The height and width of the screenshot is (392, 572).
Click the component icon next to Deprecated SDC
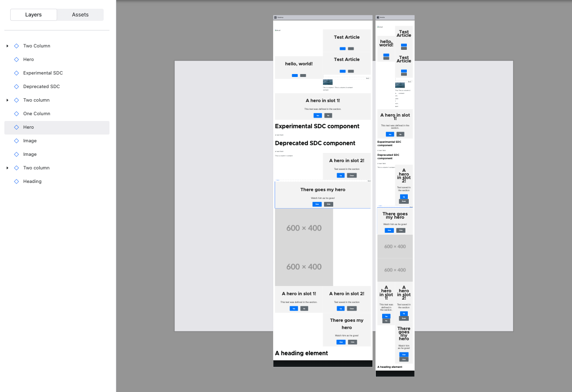[17, 86]
